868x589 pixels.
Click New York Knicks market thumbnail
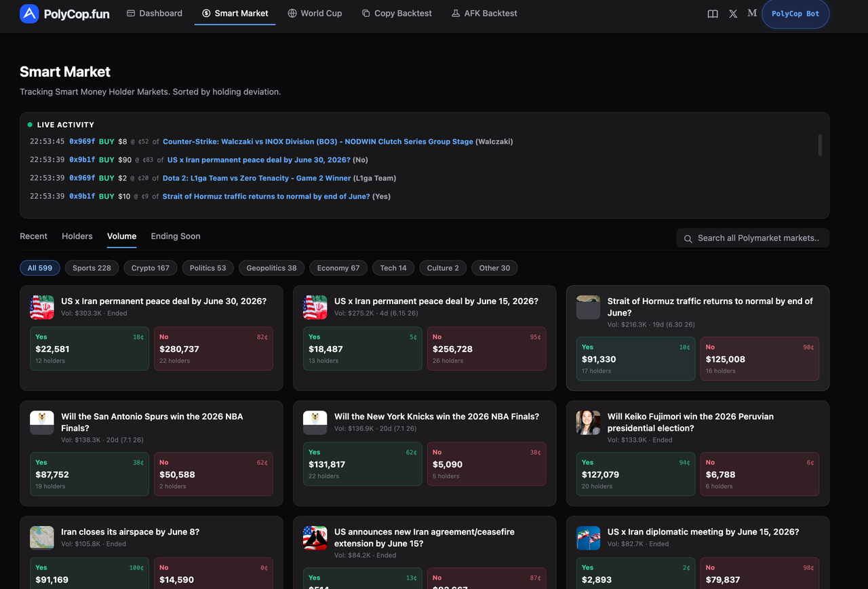315,423
